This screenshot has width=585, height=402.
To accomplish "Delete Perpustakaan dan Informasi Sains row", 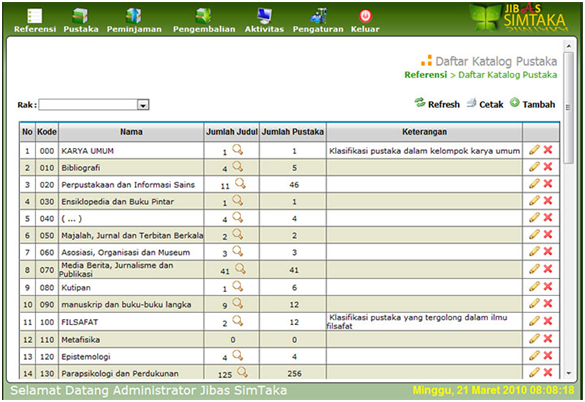I will 548,184.
